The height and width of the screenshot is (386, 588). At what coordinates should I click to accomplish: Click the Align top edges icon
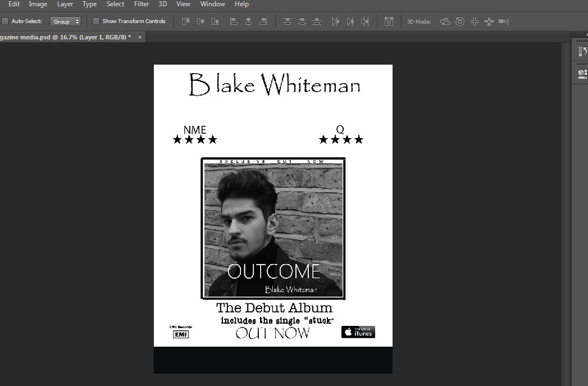186,21
